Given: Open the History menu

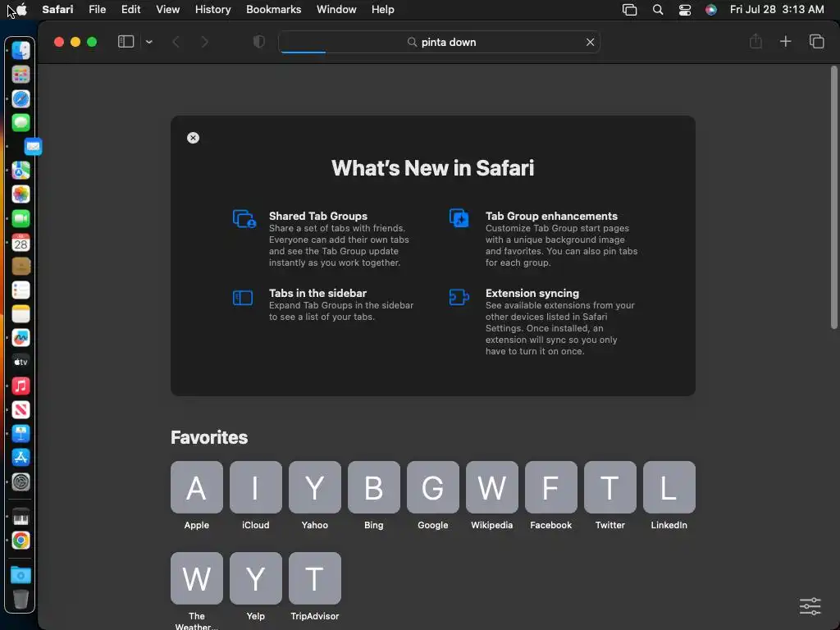Looking at the screenshot, I should click(212, 10).
